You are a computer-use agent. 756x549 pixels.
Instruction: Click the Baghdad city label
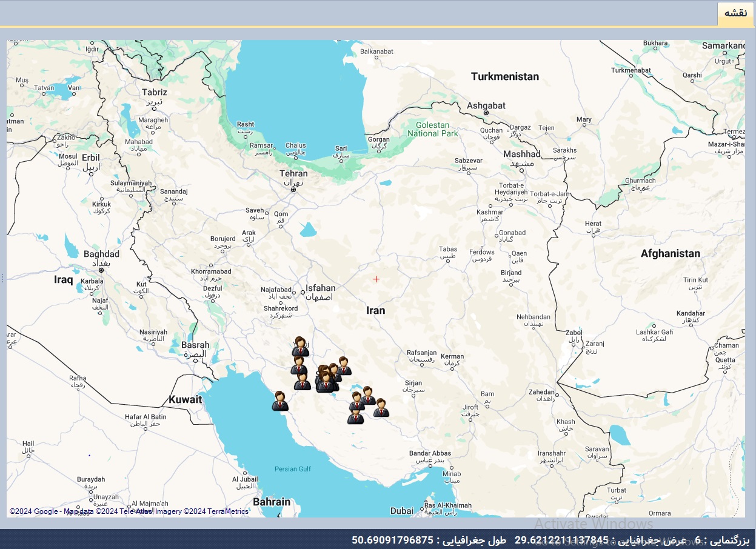(101, 255)
